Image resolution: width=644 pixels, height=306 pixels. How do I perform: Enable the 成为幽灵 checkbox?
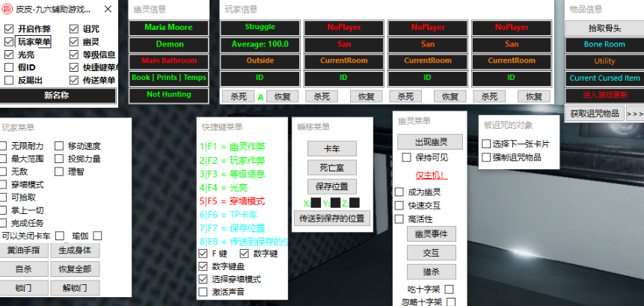399,192
